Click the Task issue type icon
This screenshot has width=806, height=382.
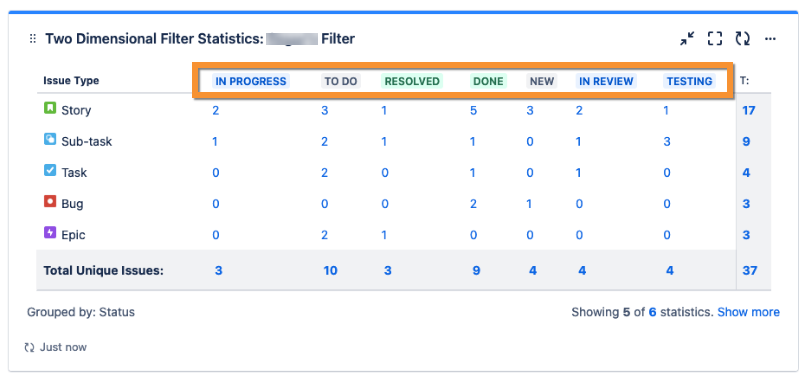click(50, 171)
